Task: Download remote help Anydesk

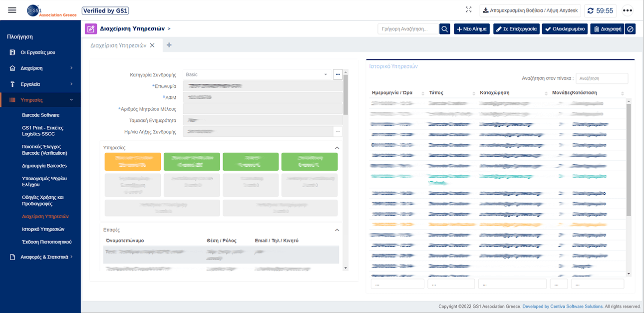Action: [x=530, y=10]
